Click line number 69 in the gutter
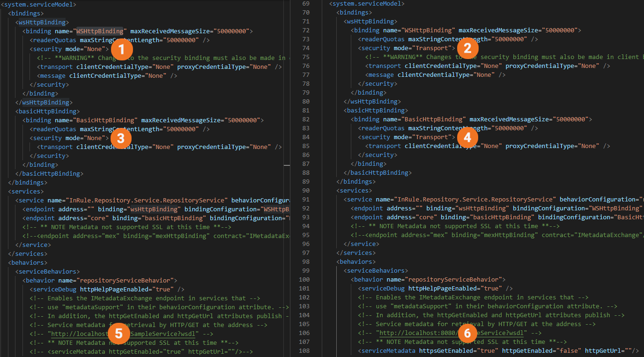 coord(306,4)
